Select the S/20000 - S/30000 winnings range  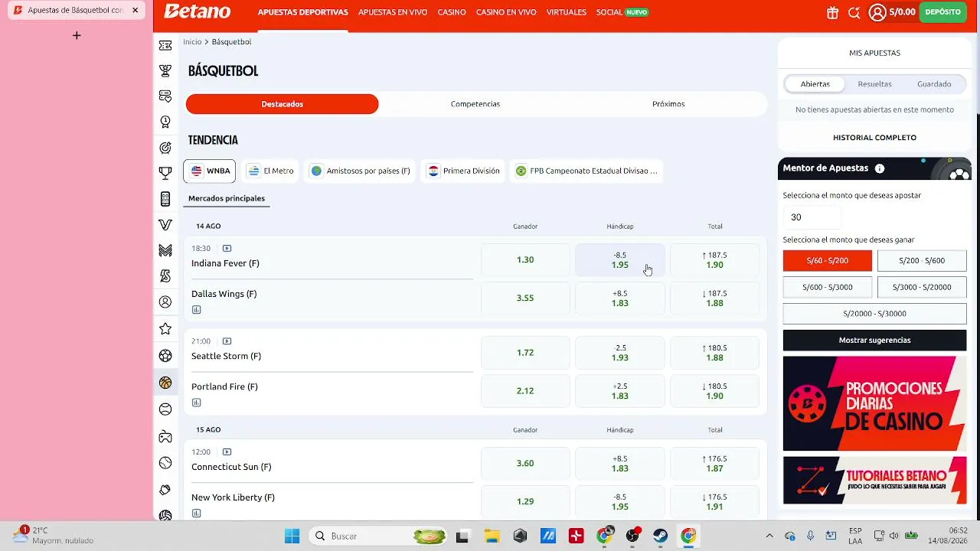874,314
